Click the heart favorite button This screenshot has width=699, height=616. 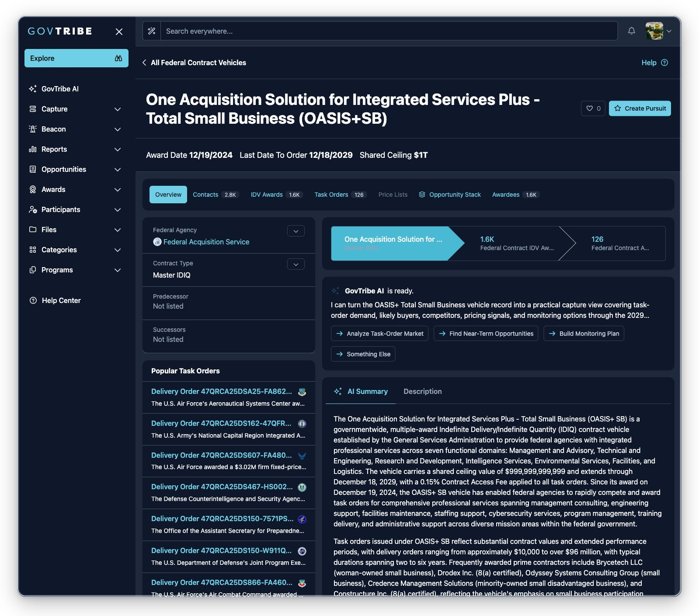point(593,108)
